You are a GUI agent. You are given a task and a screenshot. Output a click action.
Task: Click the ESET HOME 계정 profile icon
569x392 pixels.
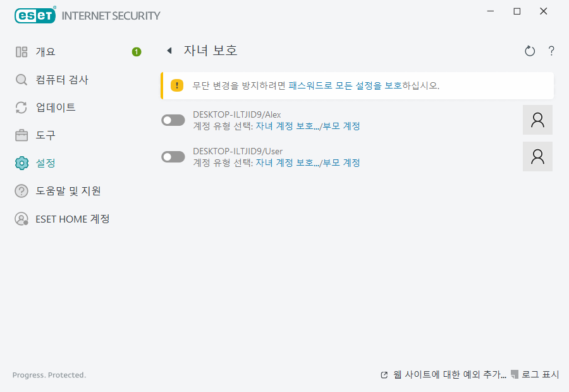[21, 219]
